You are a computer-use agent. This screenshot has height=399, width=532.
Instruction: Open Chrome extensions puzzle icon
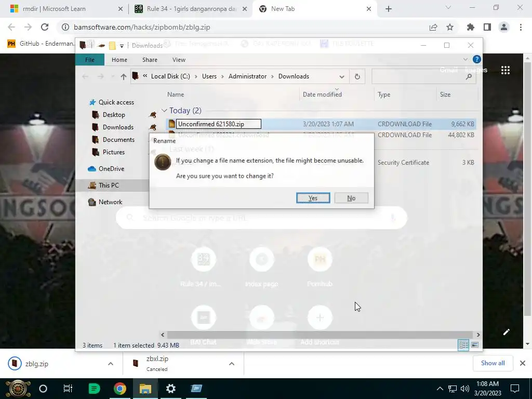[x=470, y=27]
